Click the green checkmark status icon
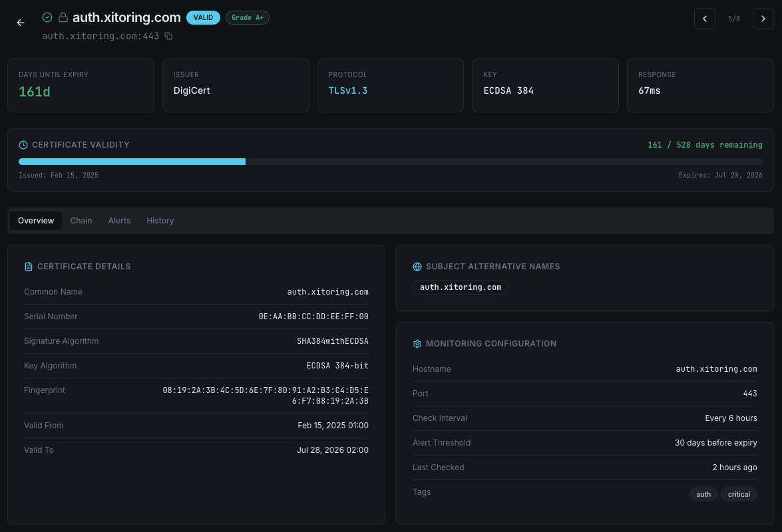 click(47, 17)
